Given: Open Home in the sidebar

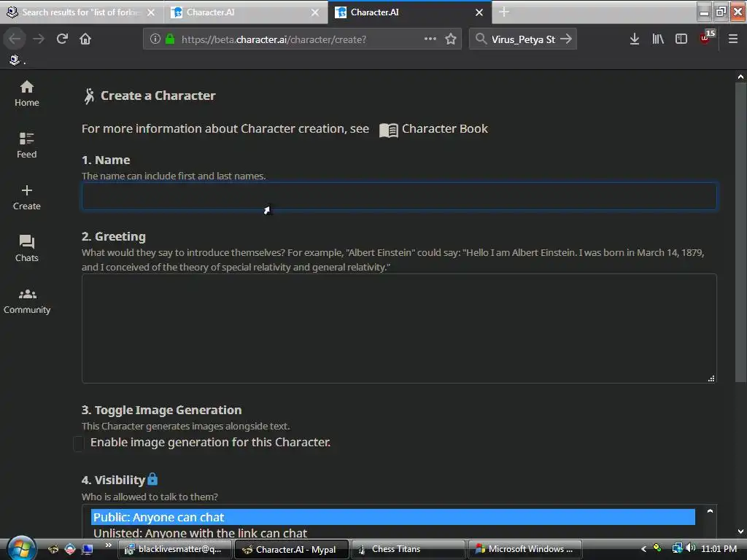Looking at the screenshot, I should point(27,93).
